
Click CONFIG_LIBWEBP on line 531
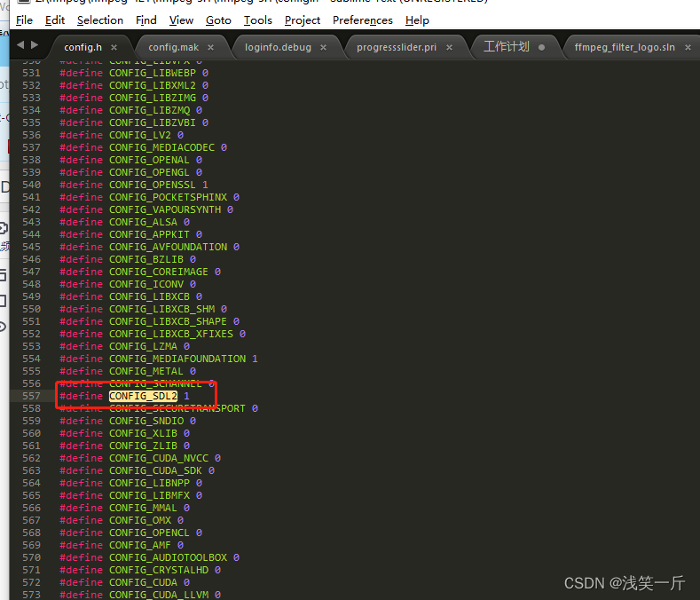153,73
